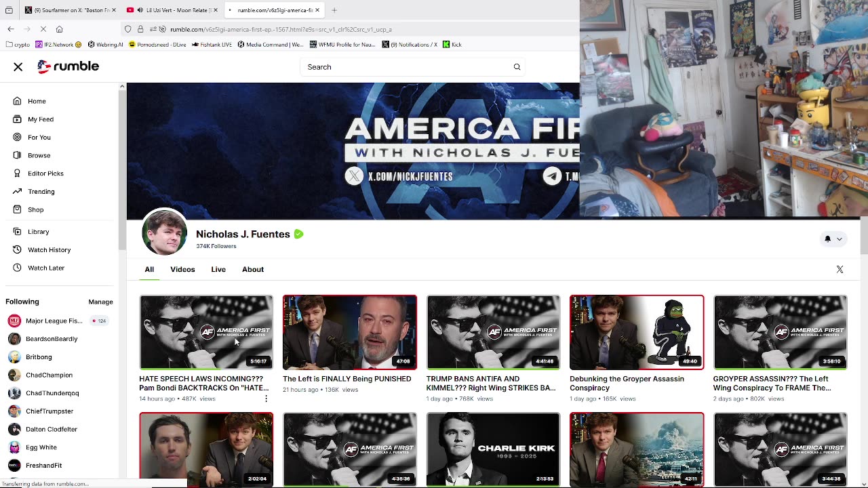Open Home from the sidebar
This screenshot has width=868, height=488.
pos(37,101)
